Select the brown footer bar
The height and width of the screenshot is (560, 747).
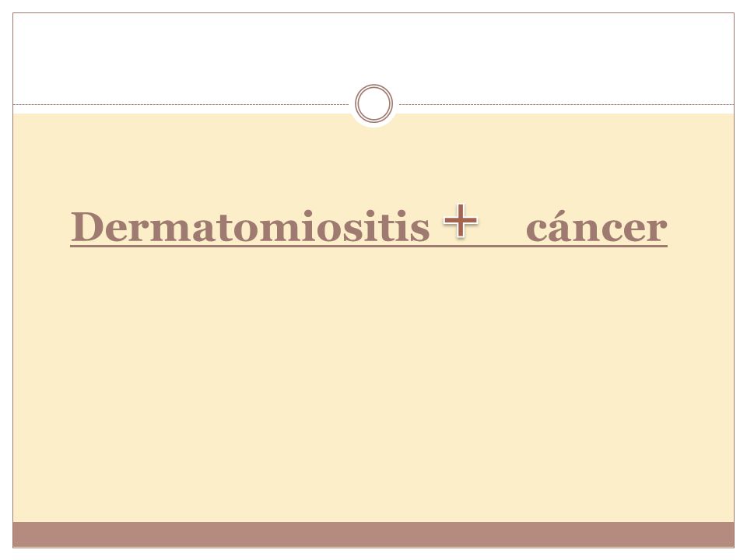click(x=373, y=534)
